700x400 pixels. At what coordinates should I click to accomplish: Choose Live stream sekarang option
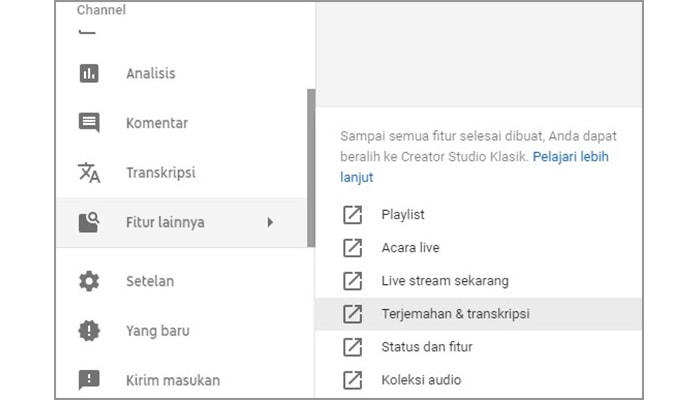click(x=445, y=281)
